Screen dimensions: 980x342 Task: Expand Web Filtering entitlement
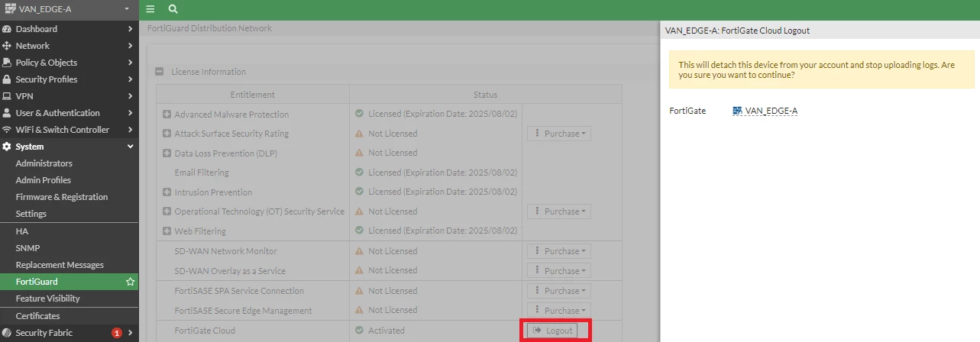[x=167, y=231]
